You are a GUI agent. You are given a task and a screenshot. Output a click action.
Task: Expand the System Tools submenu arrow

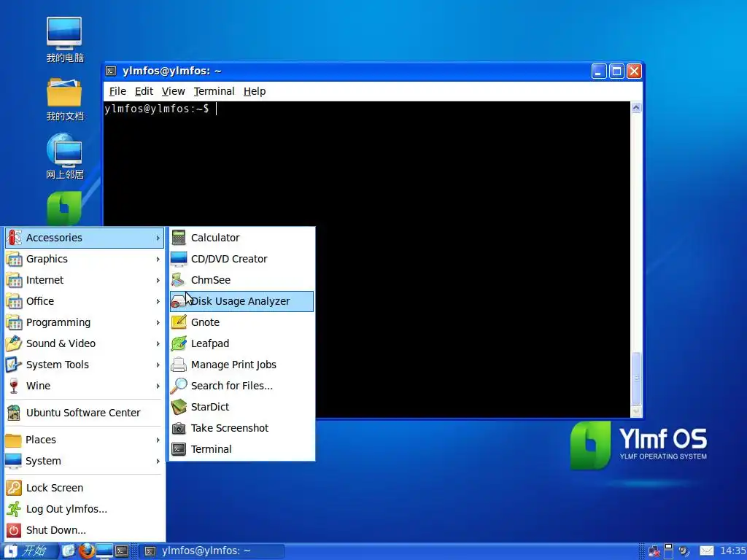click(x=158, y=365)
